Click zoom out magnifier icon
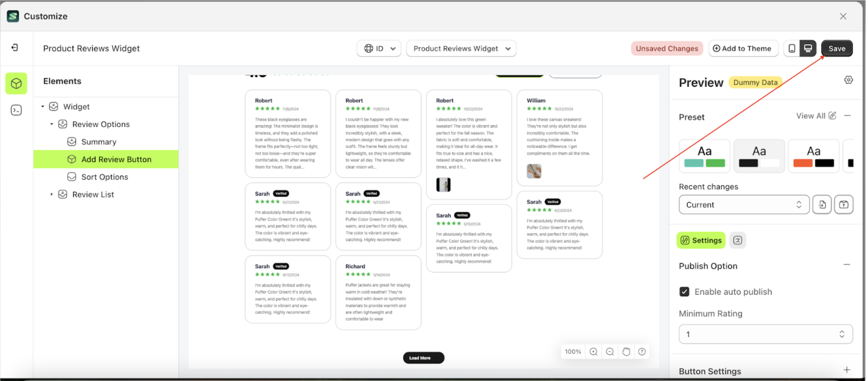 (610, 351)
